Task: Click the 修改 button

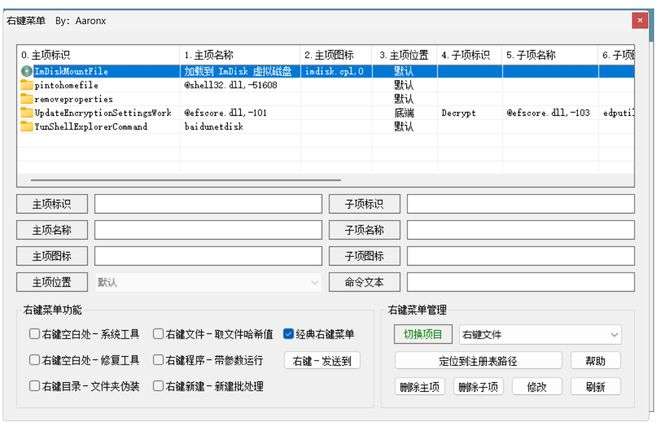Action: tap(537, 386)
